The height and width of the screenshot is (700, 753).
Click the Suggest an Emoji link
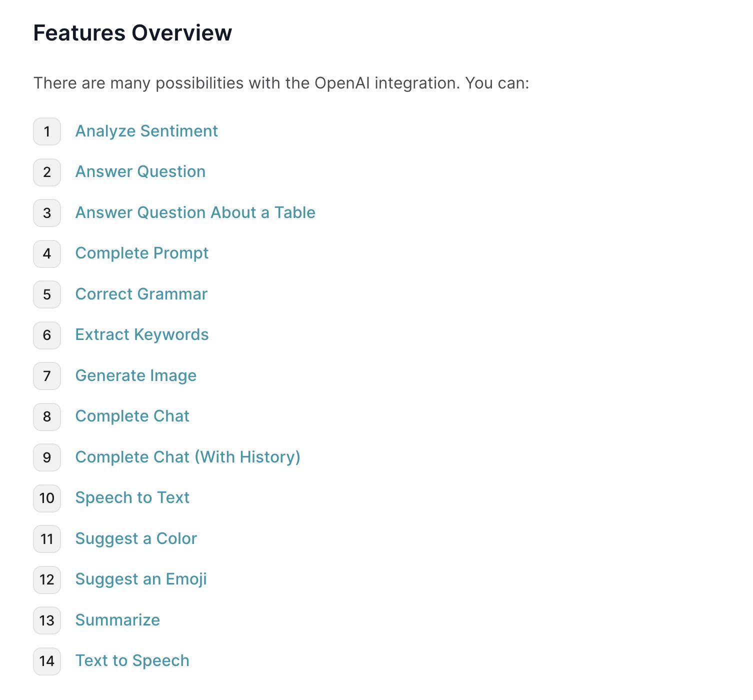coord(141,579)
